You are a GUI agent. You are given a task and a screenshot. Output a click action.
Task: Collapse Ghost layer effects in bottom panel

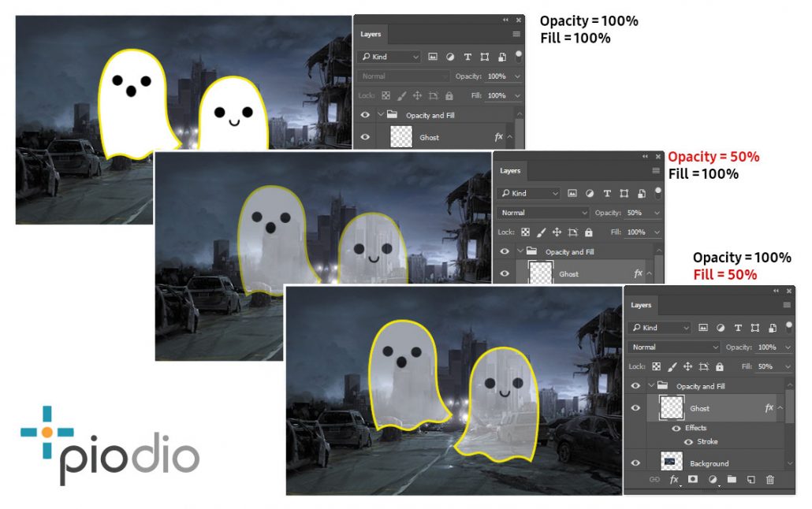click(780, 408)
